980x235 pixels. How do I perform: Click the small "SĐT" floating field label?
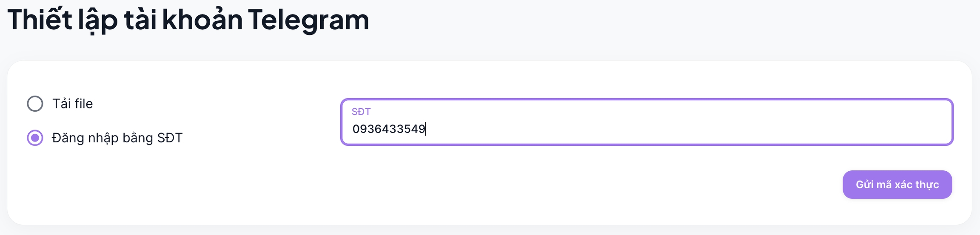click(x=361, y=112)
